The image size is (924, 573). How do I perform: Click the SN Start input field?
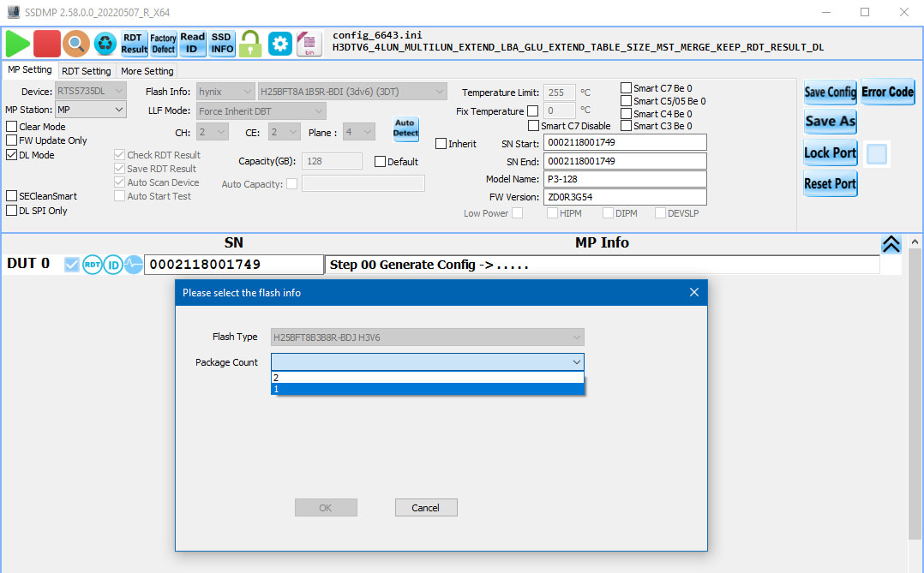tap(625, 142)
